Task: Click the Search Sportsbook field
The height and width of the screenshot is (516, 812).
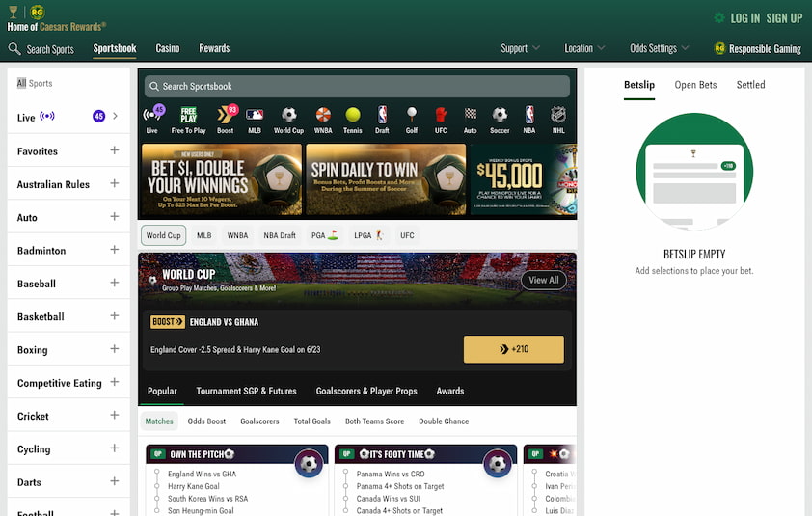Action: click(358, 86)
